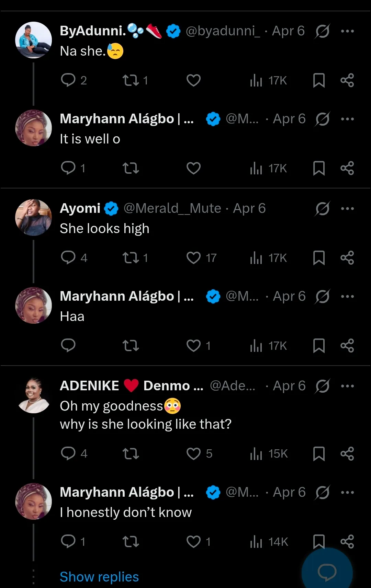The width and height of the screenshot is (371, 588).
Task: Reply to ByAdunni's "Na she" tweet
Action: [x=68, y=80]
